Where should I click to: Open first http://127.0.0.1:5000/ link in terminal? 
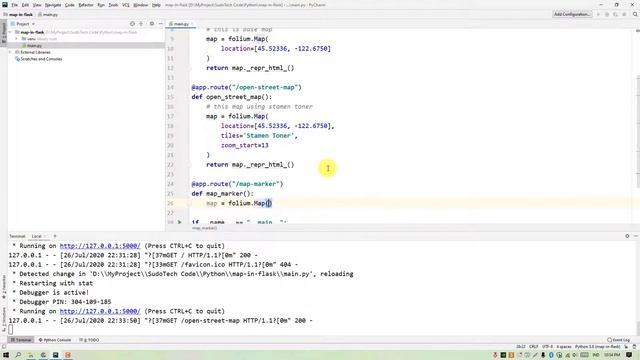coord(100,246)
